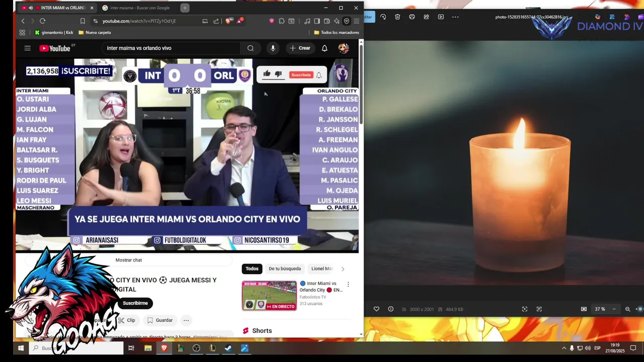The width and height of the screenshot is (644, 362).
Task: Delete image with trash icon in Photos
Action: pos(397,17)
